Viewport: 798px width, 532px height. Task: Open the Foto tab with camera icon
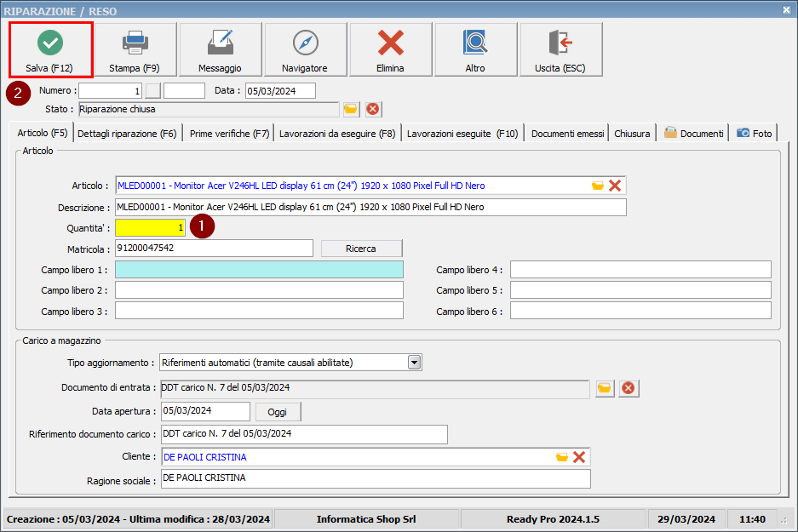tap(755, 134)
